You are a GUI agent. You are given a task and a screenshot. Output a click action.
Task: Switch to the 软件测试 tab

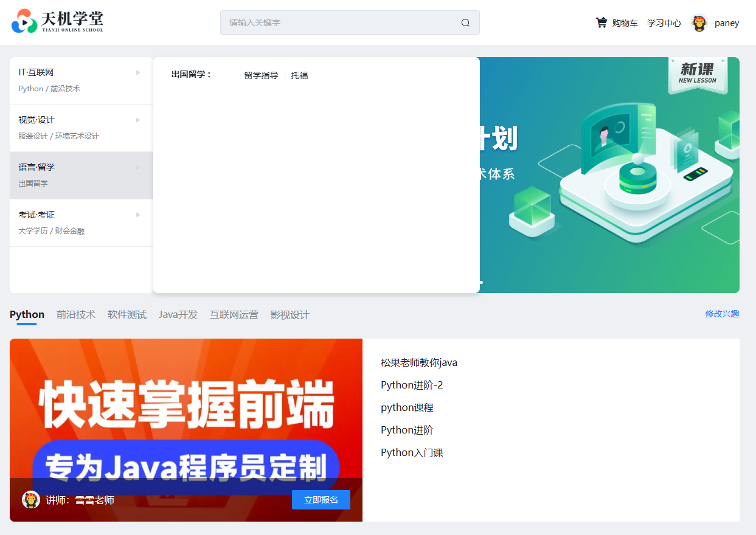tap(127, 315)
